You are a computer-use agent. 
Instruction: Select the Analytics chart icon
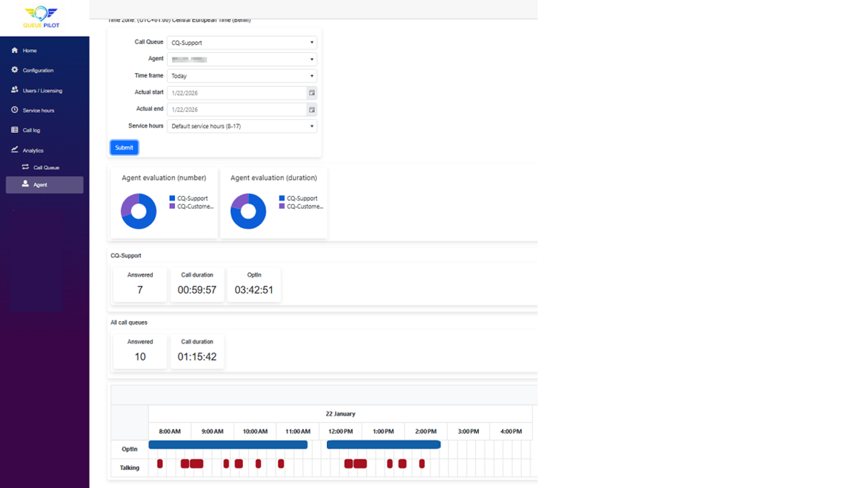(13, 150)
